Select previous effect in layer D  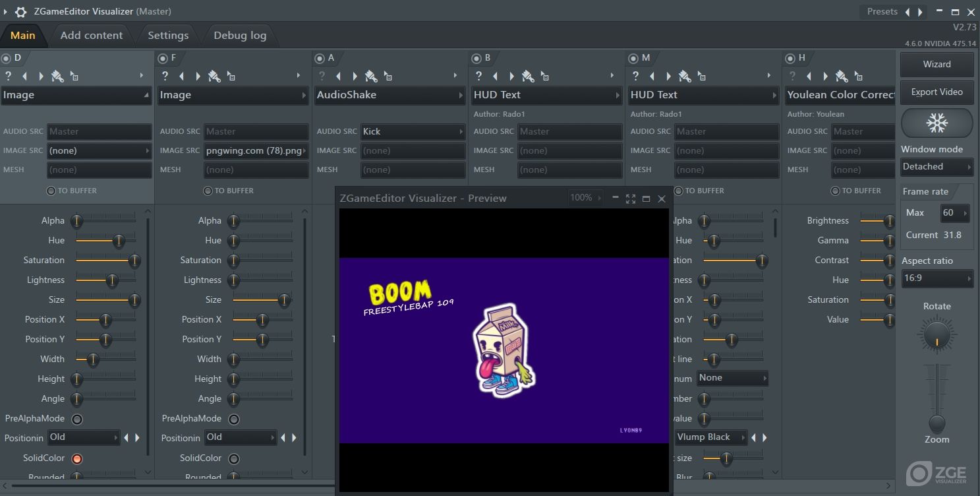click(x=25, y=76)
